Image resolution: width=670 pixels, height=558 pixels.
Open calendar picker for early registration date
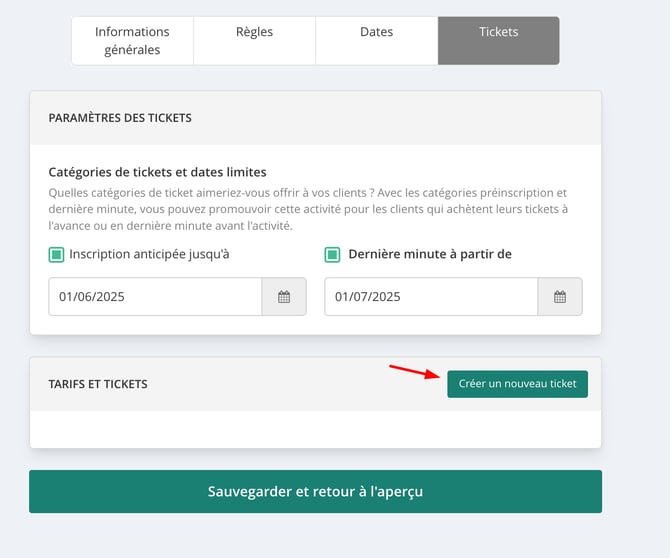tap(284, 297)
